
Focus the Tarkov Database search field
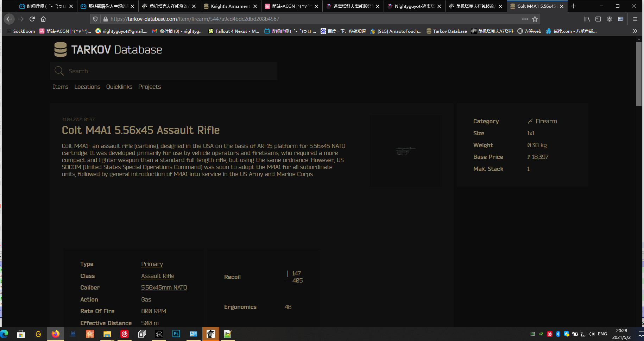click(164, 71)
